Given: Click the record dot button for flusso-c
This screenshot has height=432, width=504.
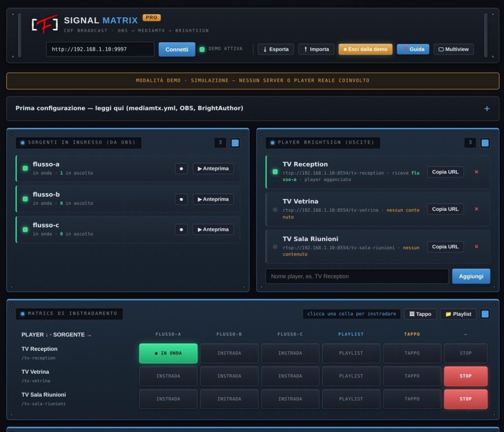Looking at the screenshot, I should (x=181, y=229).
